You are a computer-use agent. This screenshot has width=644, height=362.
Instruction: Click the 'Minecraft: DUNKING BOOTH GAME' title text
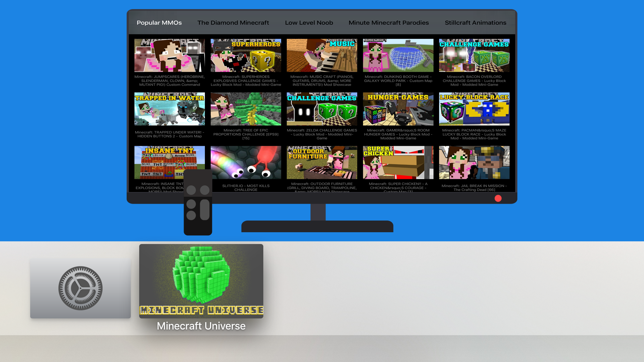click(398, 81)
